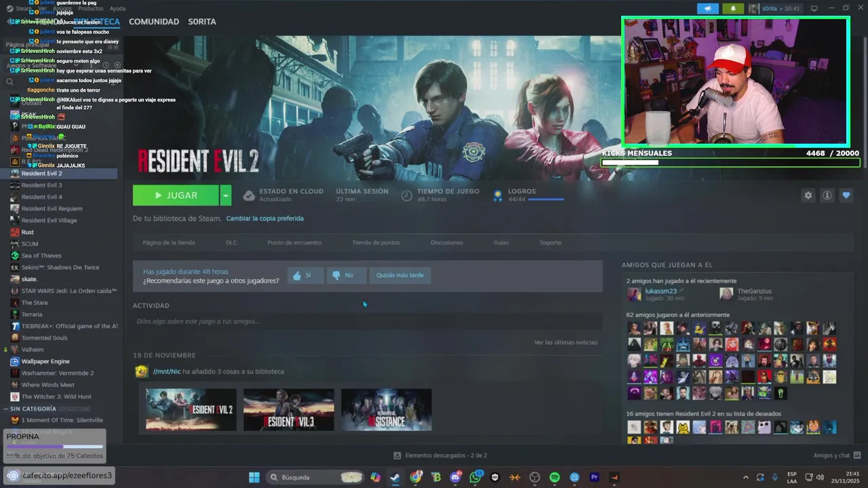Open Steam announcements megaphone button
Viewport: 868px width, 488px height.
[x=708, y=9]
